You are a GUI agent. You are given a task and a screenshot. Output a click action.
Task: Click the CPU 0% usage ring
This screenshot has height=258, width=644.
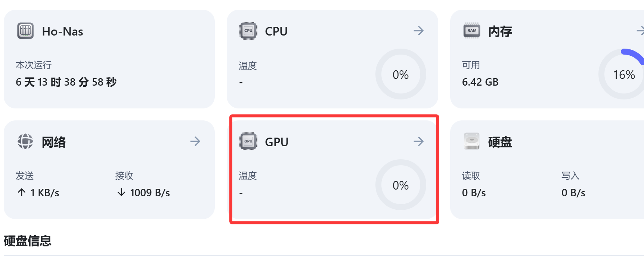click(x=401, y=74)
